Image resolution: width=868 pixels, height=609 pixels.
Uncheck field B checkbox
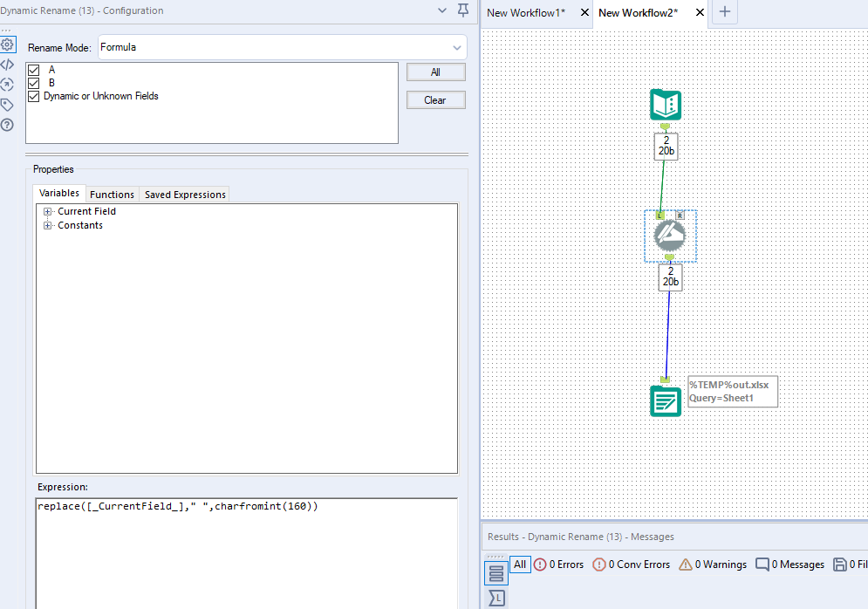pyautogui.click(x=34, y=83)
